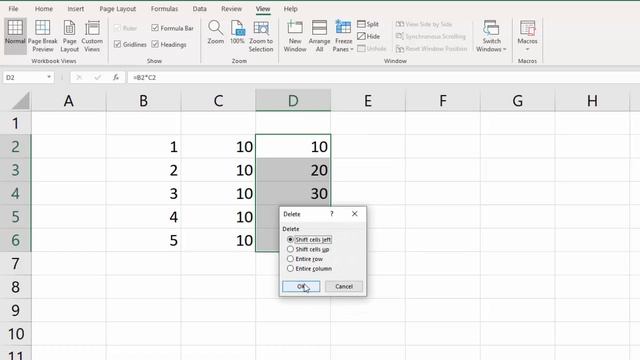Toggle the Ruler checkbox
This screenshot has width=640, height=360.
tap(118, 28)
